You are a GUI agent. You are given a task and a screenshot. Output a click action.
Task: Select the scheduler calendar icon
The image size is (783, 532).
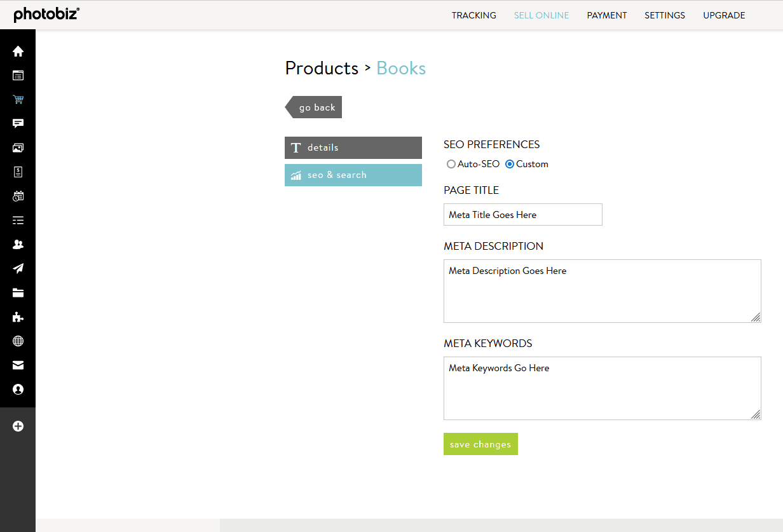pos(18,196)
